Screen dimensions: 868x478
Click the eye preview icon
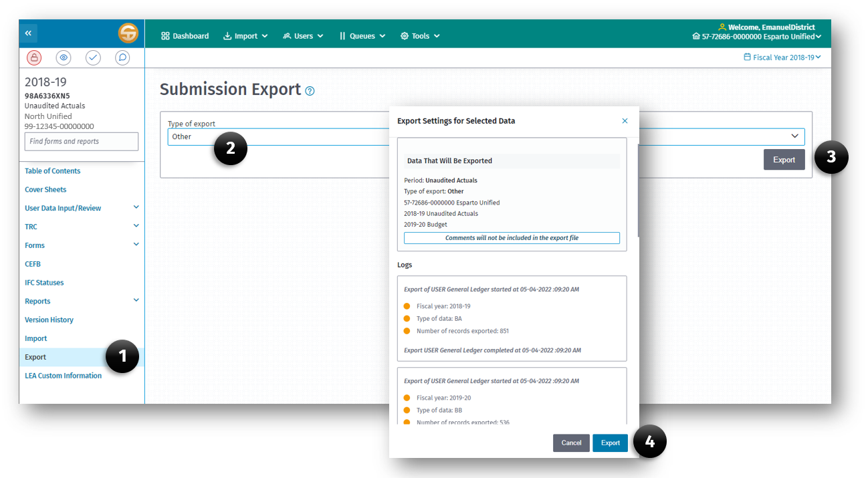click(x=64, y=57)
